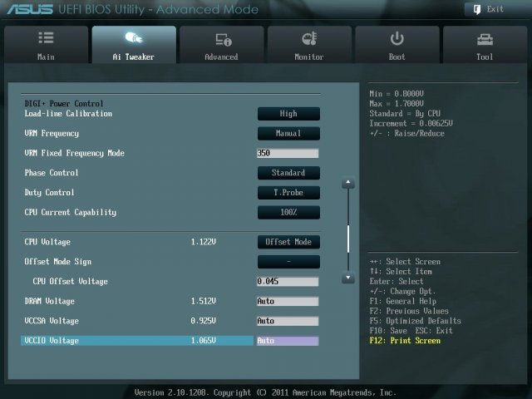This screenshot has width=532, height=399.
Task: Select the CPU Offset Voltage label
Action: [70, 281]
